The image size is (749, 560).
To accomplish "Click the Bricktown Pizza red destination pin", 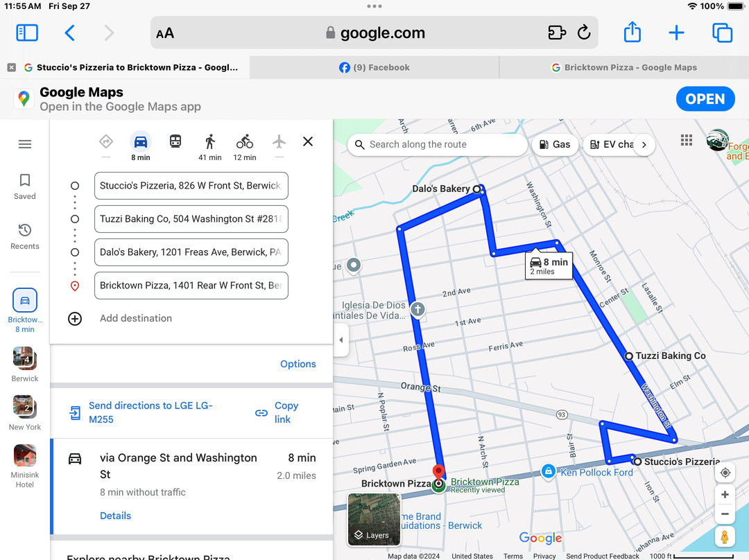I will pos(438,472).
